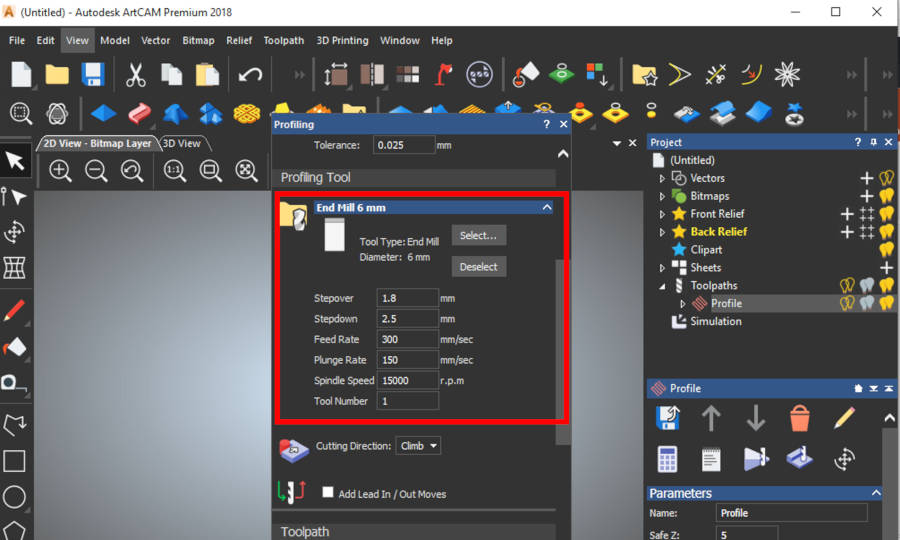Click the toolpath summary notepad icon
Viewport: 900px width, 540px height.
711,459
